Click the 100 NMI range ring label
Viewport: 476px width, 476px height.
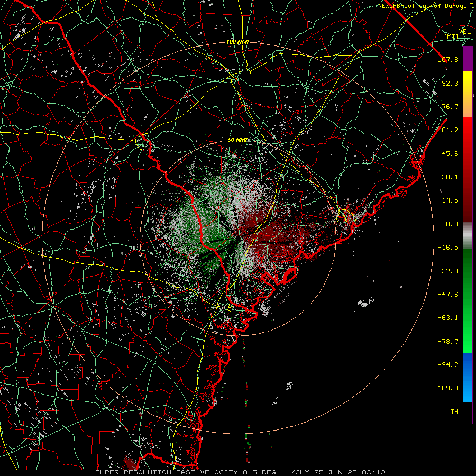click(237, 42)
